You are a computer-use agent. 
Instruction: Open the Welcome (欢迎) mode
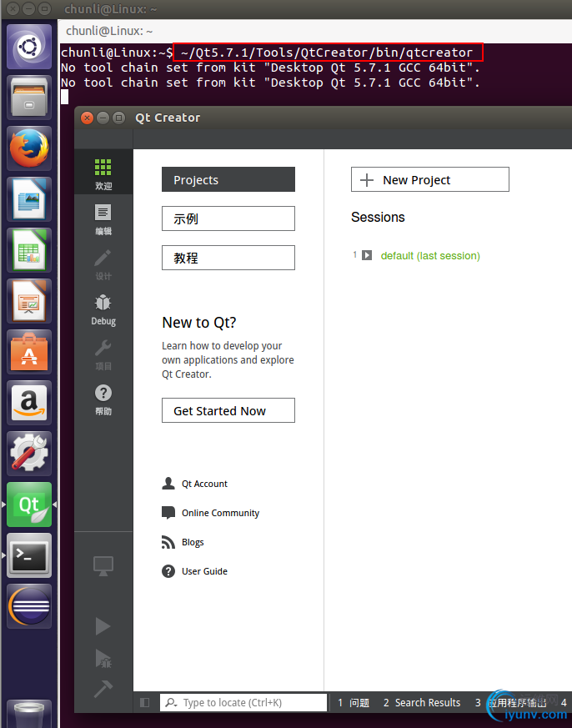point(103,173)
